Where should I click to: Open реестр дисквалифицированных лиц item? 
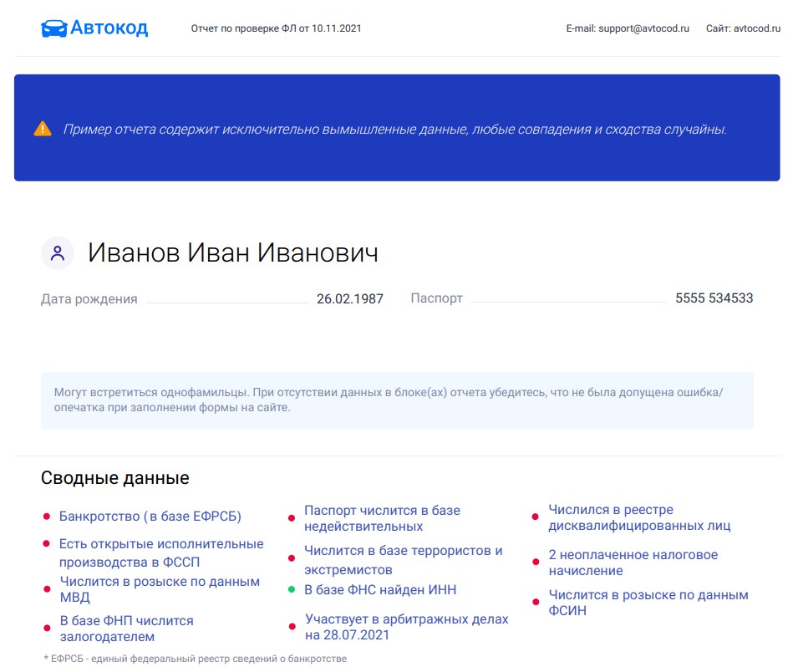[x=639, y=517]
